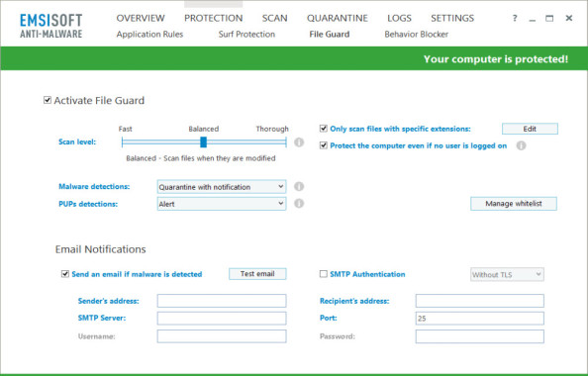This screenshot has width=588, height=376.
Task: Click the "Scan level:" label
Action: click(x=77, y=141)
